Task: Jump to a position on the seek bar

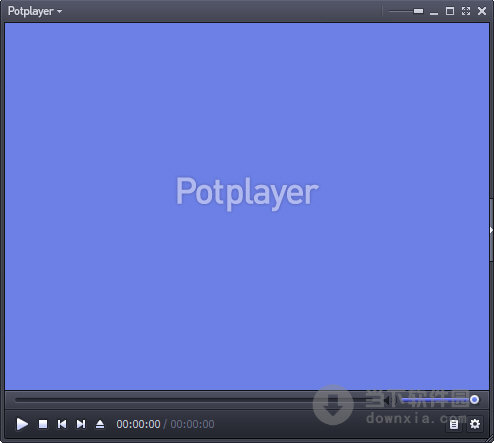Action: coord(197,400)
